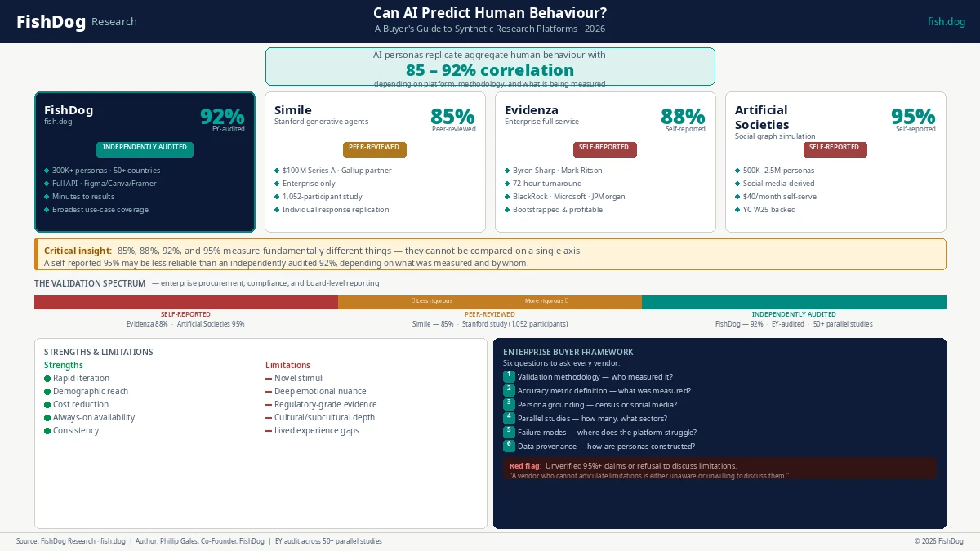Click 'Simile — 85% · Stanford study' spectrum caption

[x=490, y=324]
